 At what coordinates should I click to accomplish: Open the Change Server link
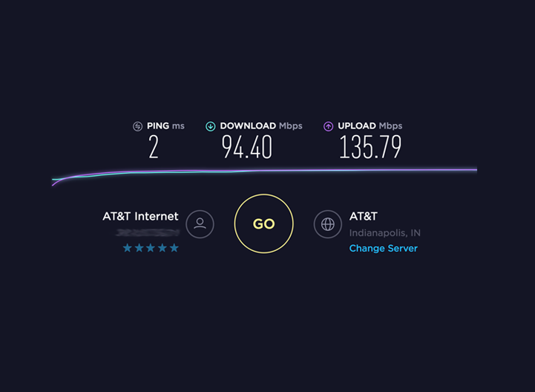pyautogui.click(x=383, y=248)
